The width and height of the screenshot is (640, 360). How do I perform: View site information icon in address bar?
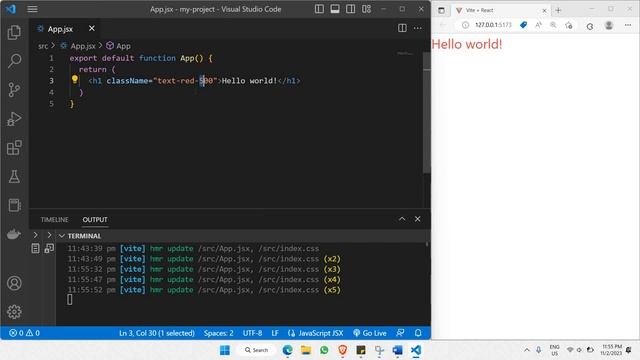pos(465,25)
